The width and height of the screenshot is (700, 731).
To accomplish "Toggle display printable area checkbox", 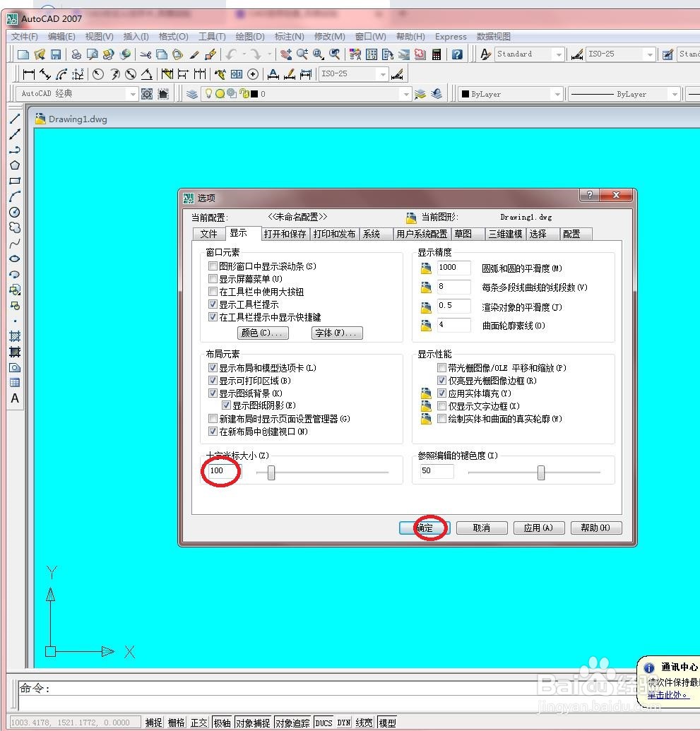I will click(x=213, y=381).
